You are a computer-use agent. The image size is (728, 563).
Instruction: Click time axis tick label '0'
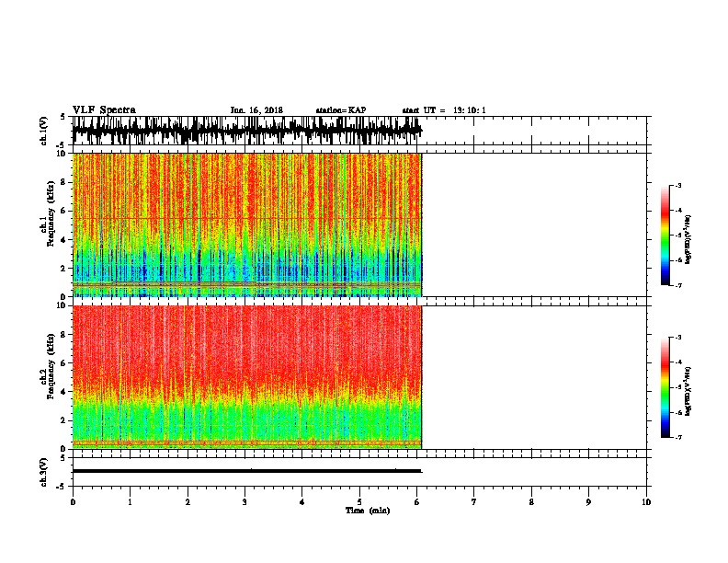pyautogui.click(x=73, y=502)
